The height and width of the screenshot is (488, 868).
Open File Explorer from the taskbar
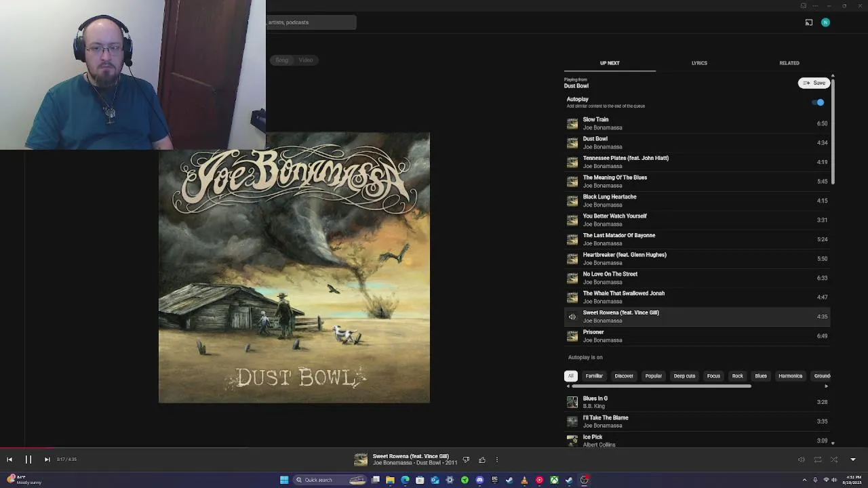390,480
